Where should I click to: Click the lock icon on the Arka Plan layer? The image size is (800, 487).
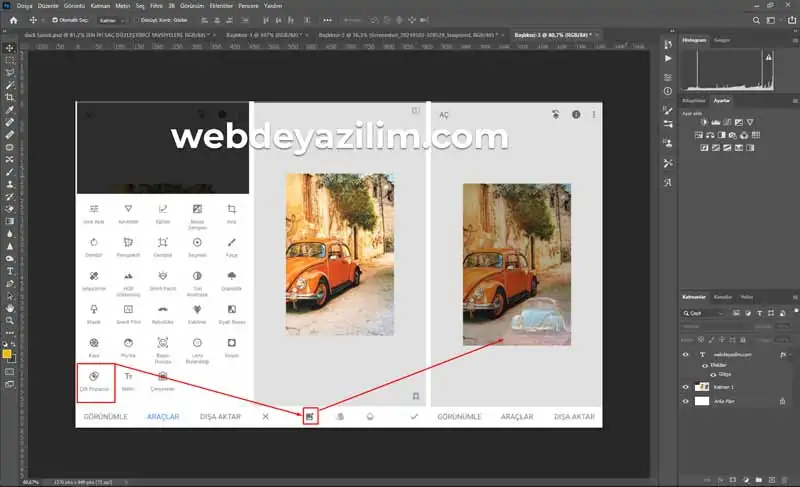pos(782,401)
